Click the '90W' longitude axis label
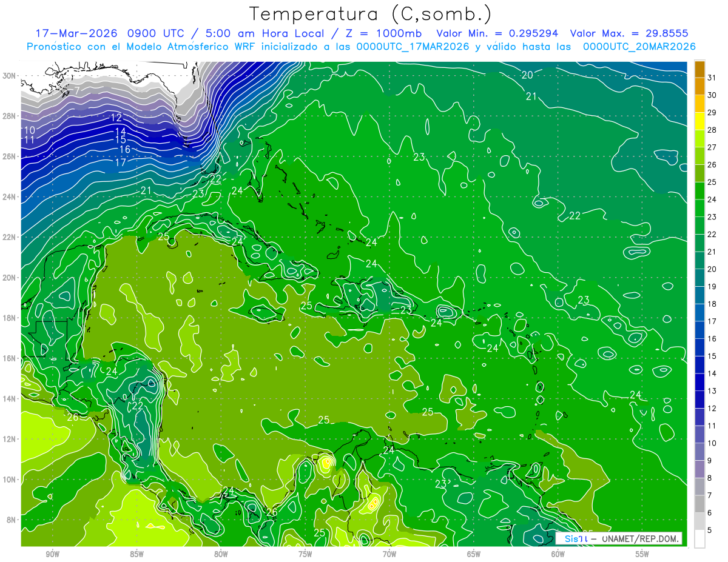Image resolution: width=728 pixels, height=562 pixels. click(x=52, y=554)
